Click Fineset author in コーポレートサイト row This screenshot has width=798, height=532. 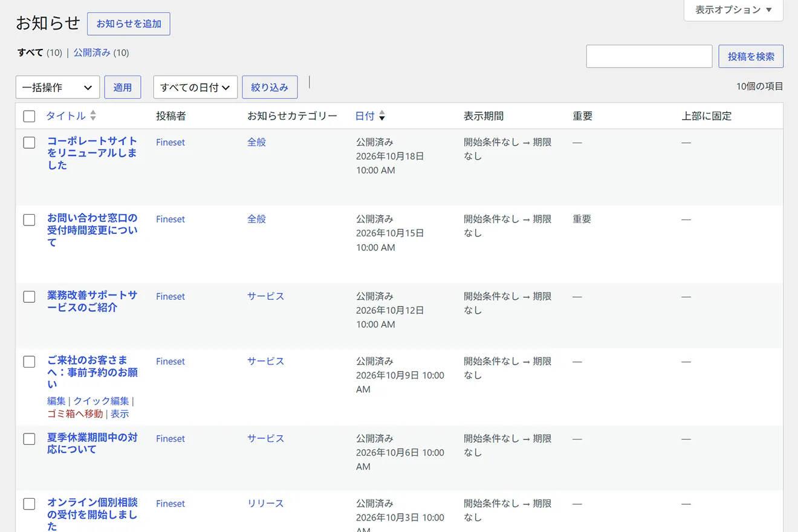coord(170,142)
